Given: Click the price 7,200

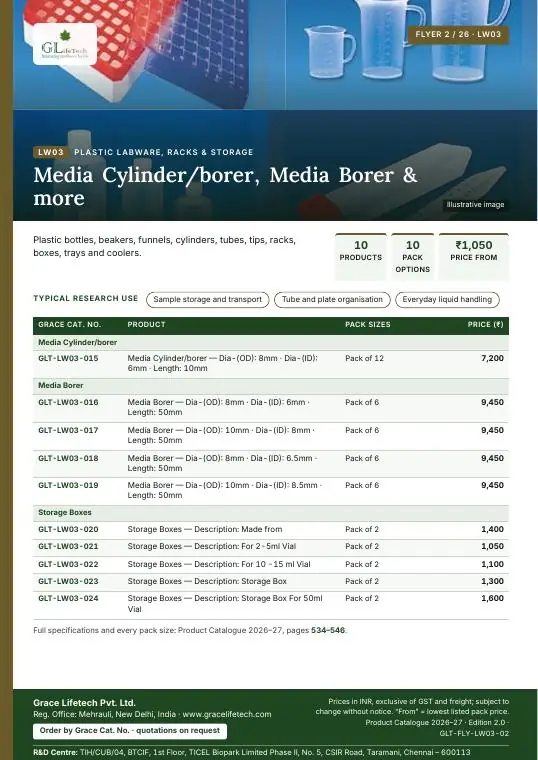Looking at the screenshot, I should click(492, 358).
